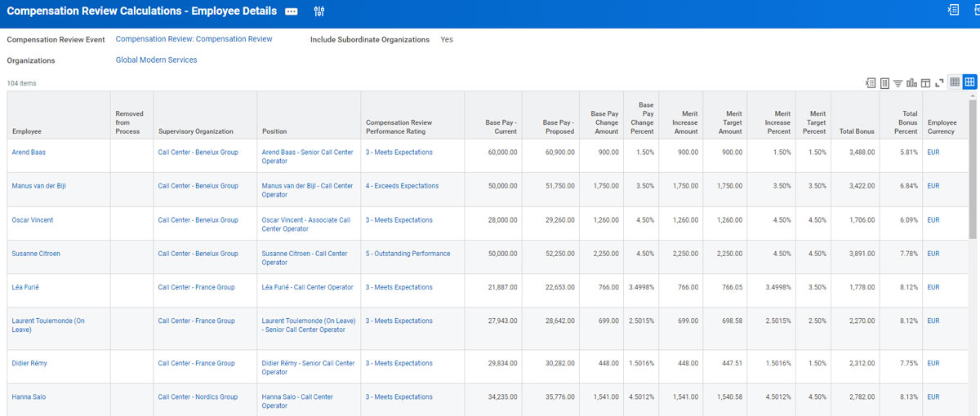Select total bonus percent 8.13%

(x=908, y=397)
